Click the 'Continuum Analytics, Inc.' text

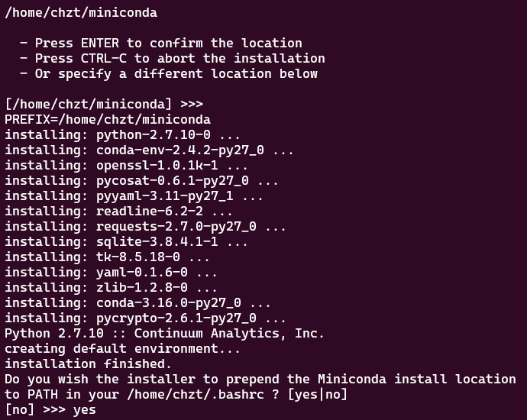tap(229, 334)
